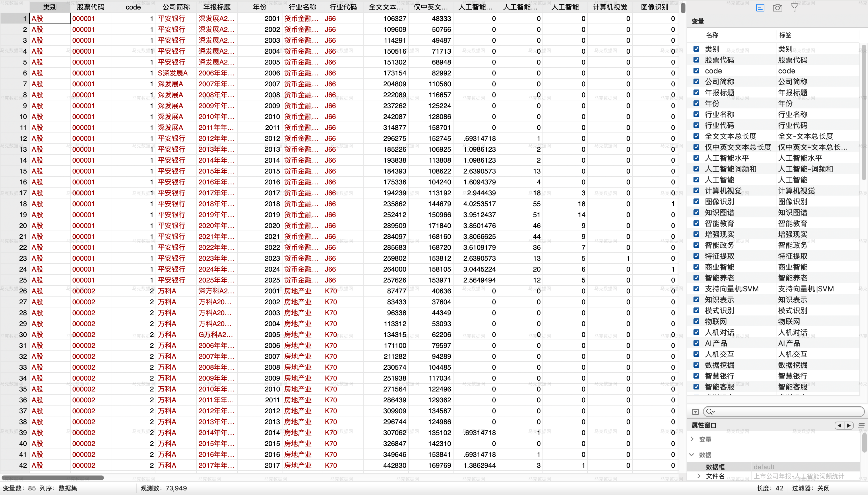Open the snapshots camera icon
The image size is (868, 495).
click(778, 7)
